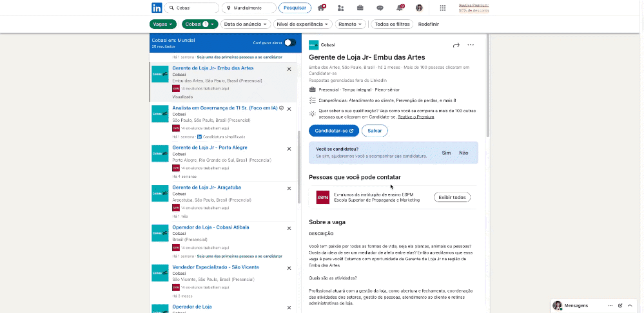Expand the Vagas dropdown filter
Screen dimensions: 644x313
162,24
